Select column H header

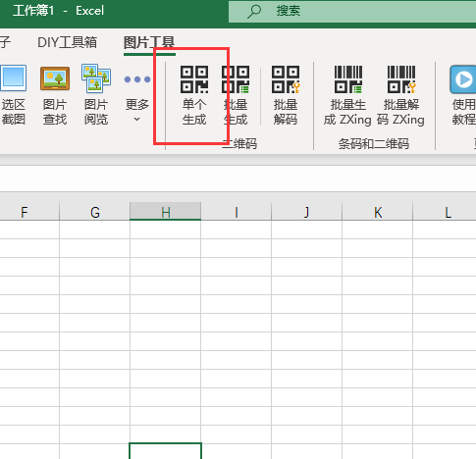166,212
